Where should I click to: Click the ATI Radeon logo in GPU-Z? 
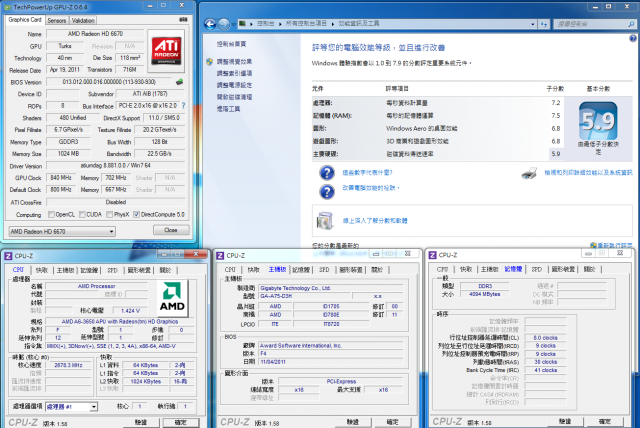point(166,51)
